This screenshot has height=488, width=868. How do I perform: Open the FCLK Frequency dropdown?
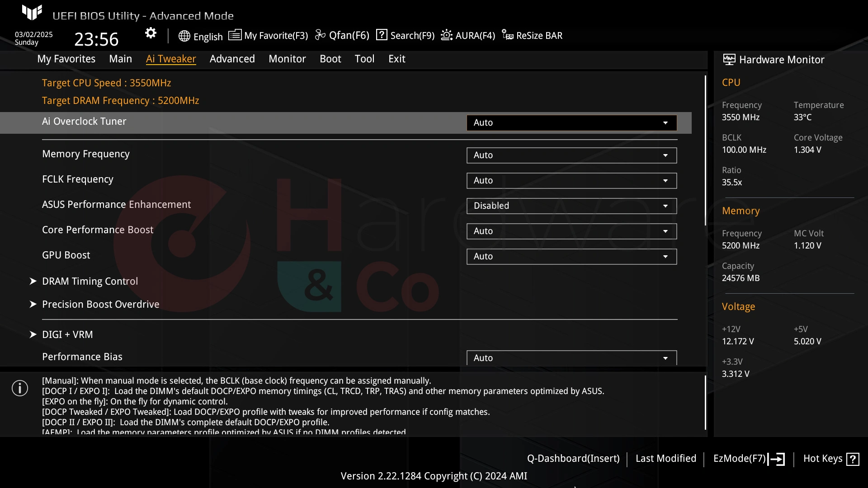[x=571, y=181]
